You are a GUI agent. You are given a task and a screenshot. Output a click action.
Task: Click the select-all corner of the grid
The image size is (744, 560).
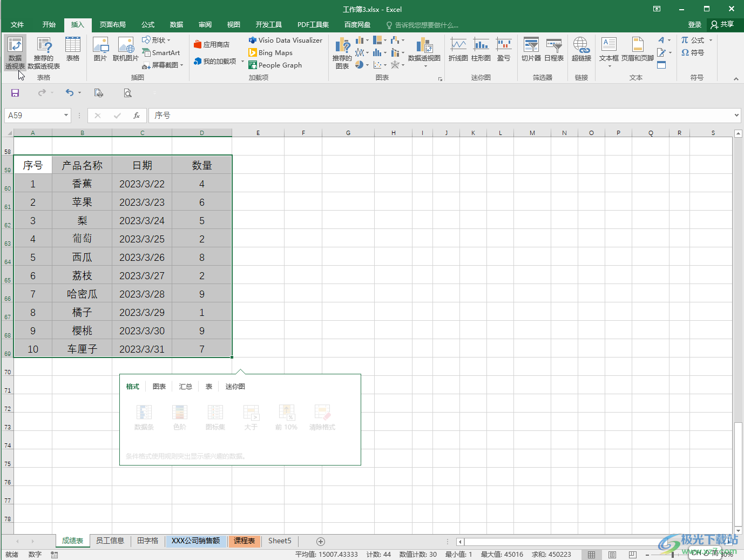(8, 133)
